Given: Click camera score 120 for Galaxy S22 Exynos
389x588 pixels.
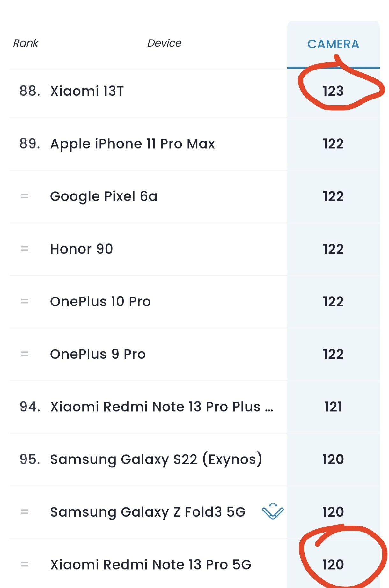Looking at the screenshot, I should click(333, 459).
